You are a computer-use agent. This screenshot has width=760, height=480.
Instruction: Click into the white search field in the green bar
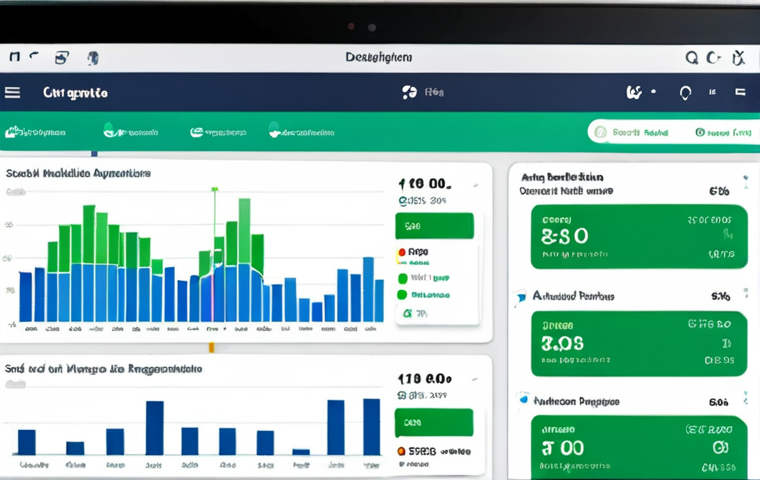674,131
